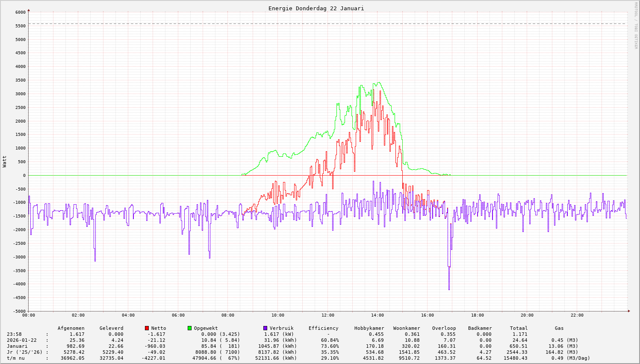
Task: Click the arrow atop the y-axis
Action: [29, 10]
